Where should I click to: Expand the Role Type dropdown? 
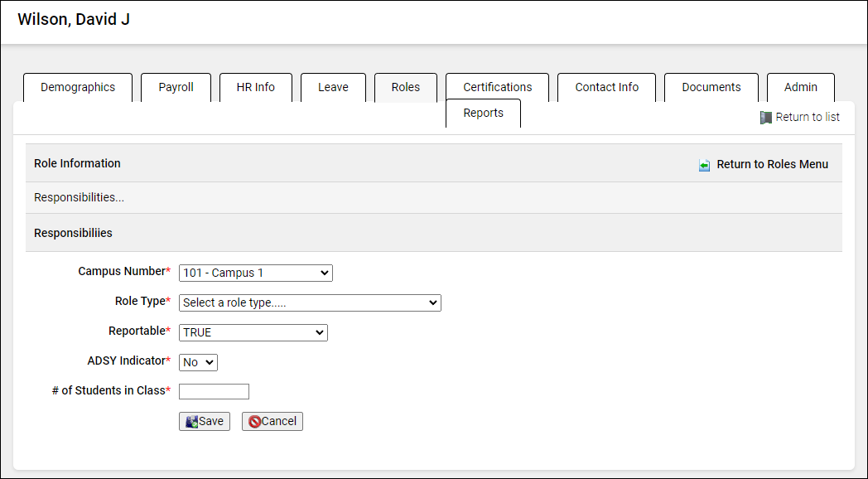[310, 302]
